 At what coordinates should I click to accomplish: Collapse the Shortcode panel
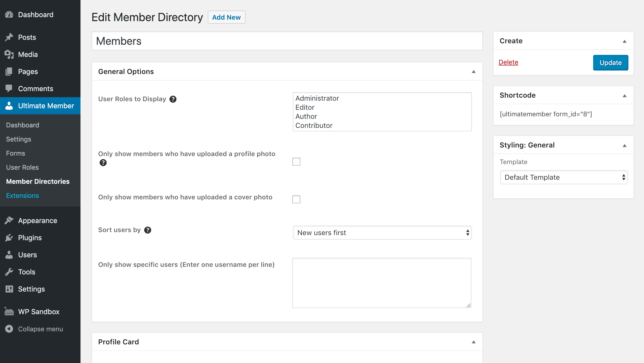pyautogui.click(x=624, y=96)
